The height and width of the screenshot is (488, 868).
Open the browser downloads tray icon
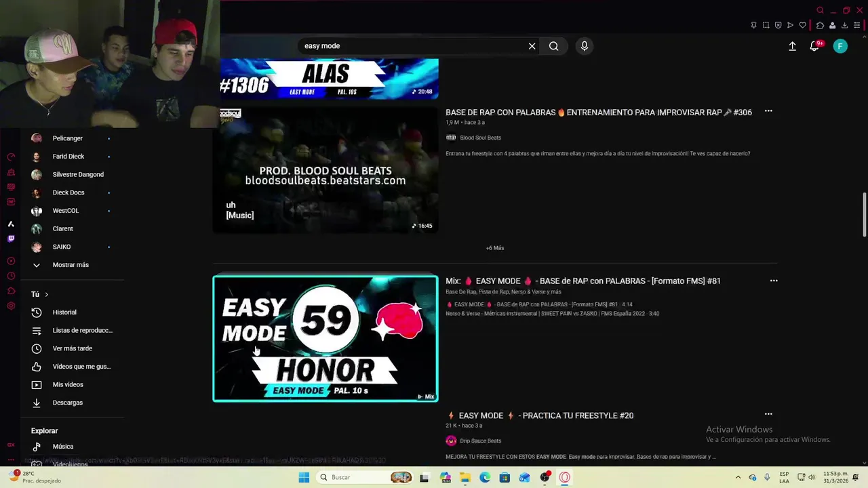844,25
